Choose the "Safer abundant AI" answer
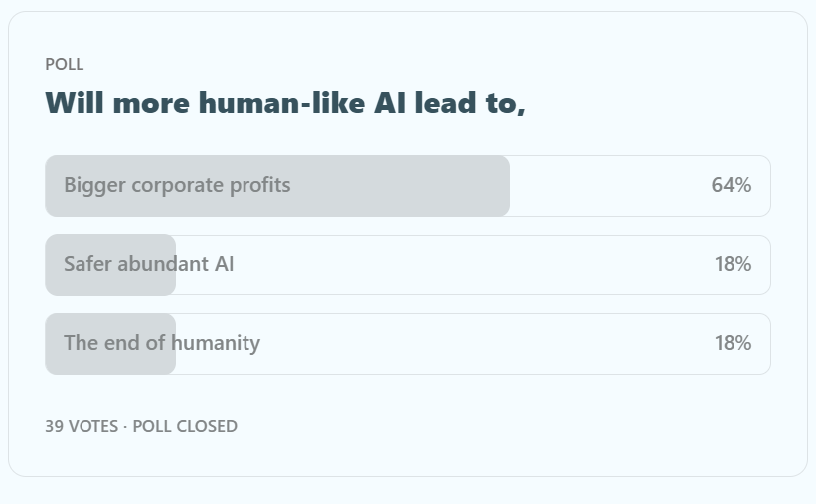This screenshot has width=816, height=504. [x=149, y=264]
